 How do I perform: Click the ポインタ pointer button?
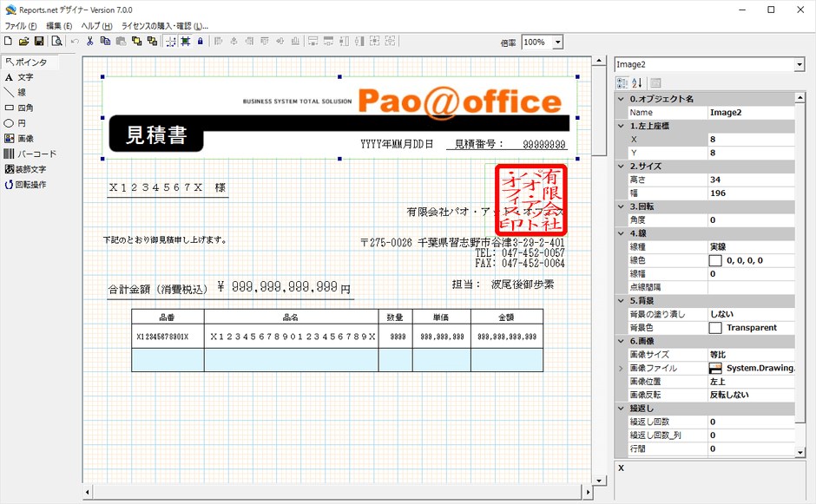[30, 62]
